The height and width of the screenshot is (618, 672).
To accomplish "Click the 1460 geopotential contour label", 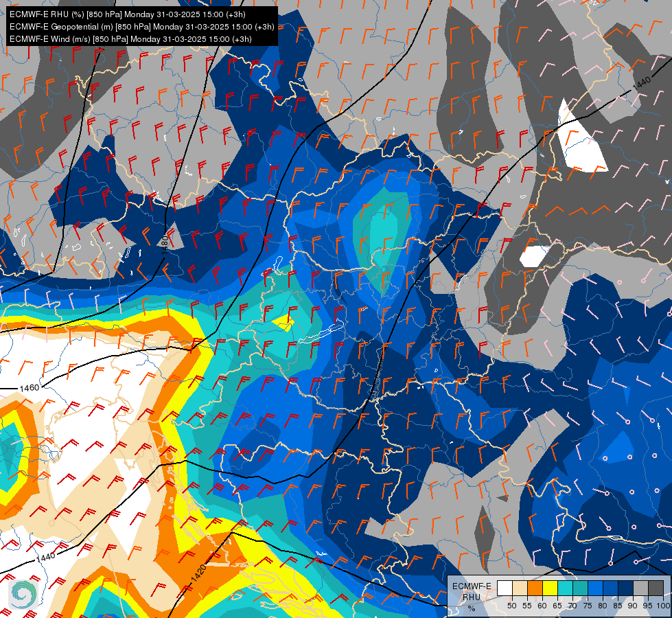I will (x=30, y=388).
